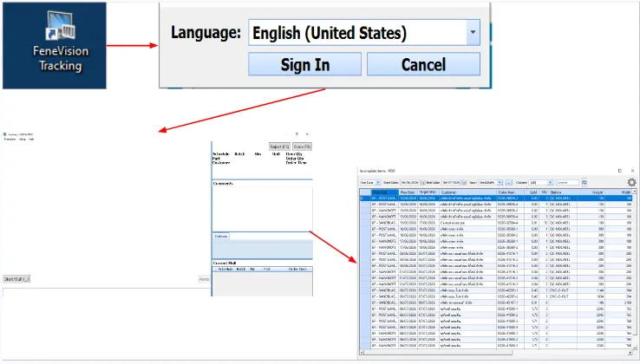Open the Language dropdown list

point(473,32)
